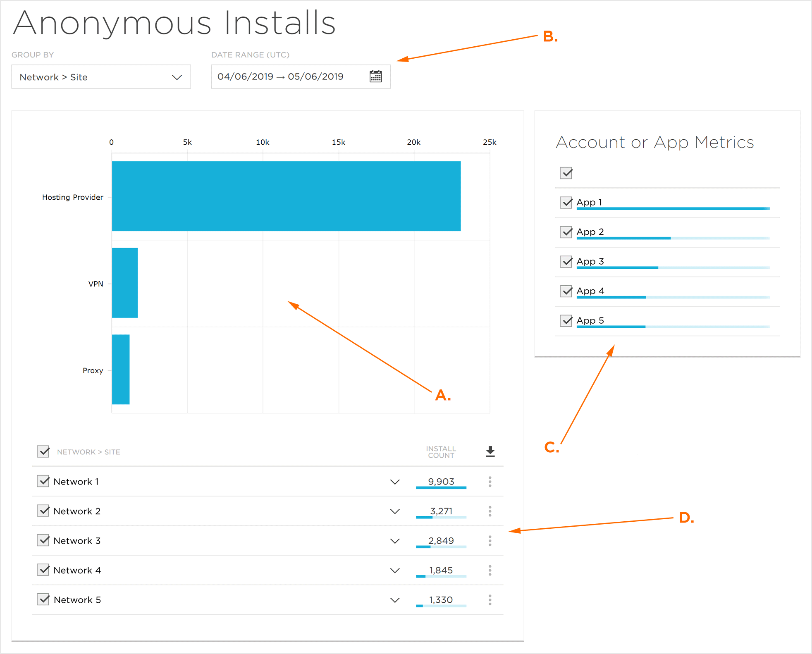Expand Network 2 sites with chevron
This screenshot has width=812, height=654.
pyautogui.click(x=395, y=512)
